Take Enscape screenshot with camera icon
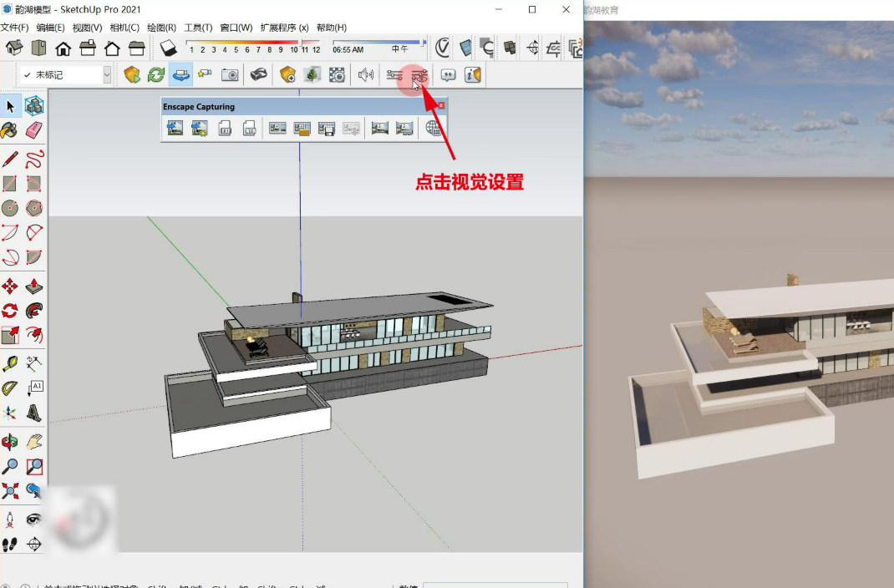Screen dimensions: 894x588 (x=230, y=74)
